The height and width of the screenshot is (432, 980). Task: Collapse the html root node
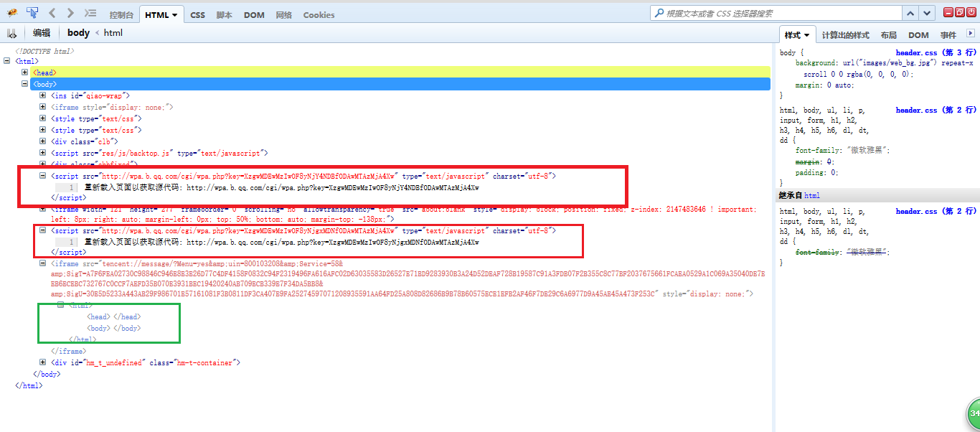click(7, 61)
